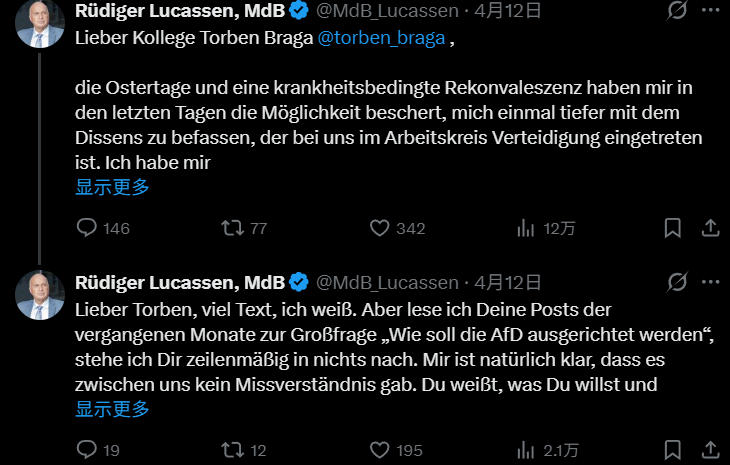Expand the second tweet via 显示更多

pyautogui.click(x=112, y=408)
